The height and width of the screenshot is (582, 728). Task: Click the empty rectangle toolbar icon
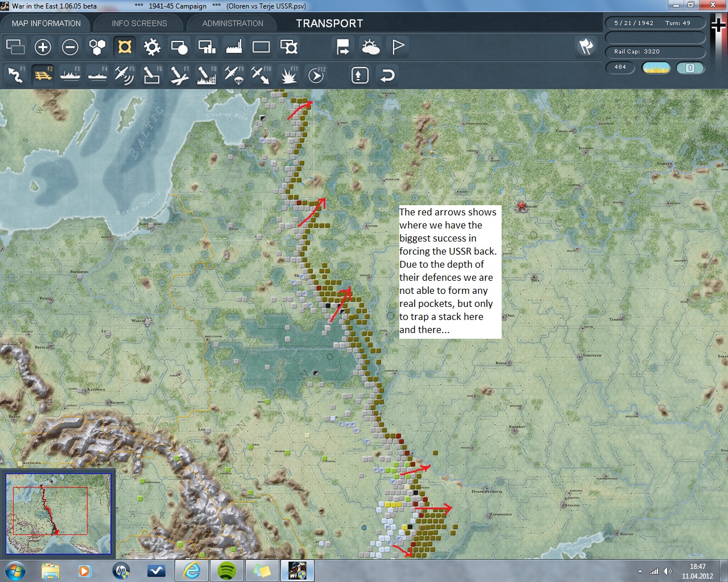click(261, 47)
